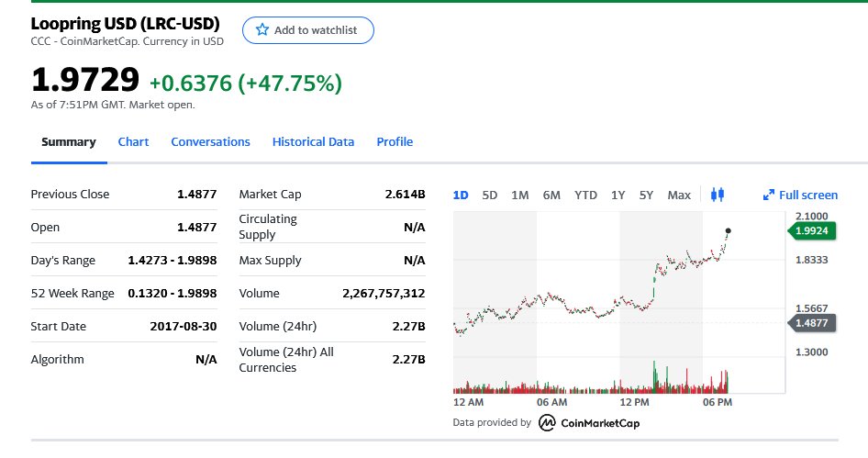Open the Profile tab
The image size is (868, 458).
(395, 141)
